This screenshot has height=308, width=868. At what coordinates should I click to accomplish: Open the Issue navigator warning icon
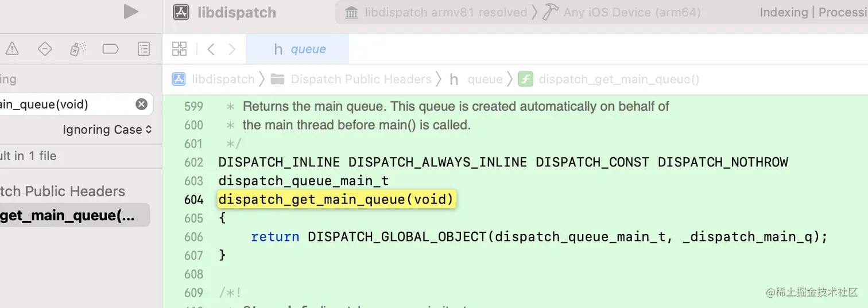[x=11, y=49]
